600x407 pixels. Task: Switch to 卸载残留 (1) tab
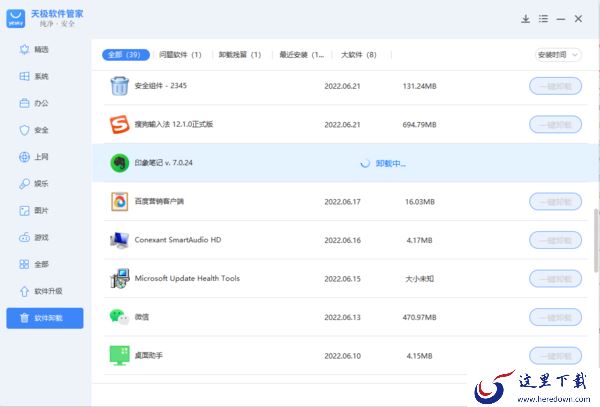pyautogui.click(x=240, y=55)
